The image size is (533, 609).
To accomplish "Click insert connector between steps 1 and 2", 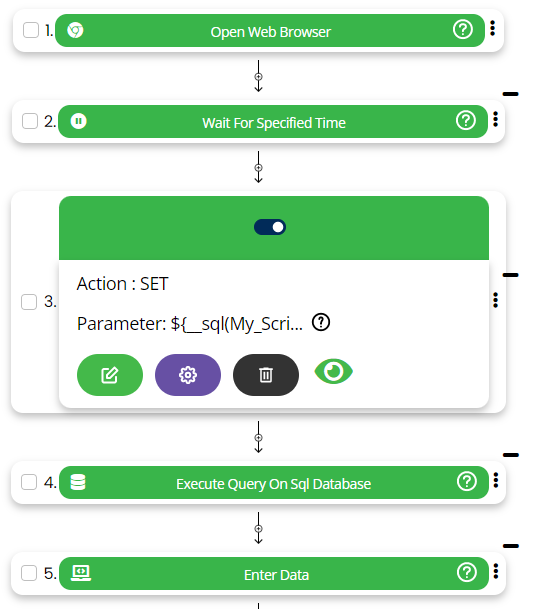I will tap(258, 77).
